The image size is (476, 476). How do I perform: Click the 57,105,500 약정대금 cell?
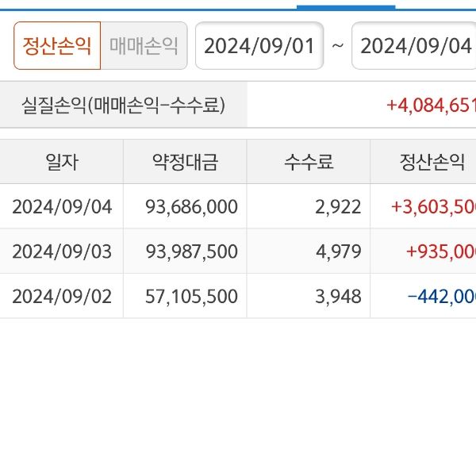point(192,296)
